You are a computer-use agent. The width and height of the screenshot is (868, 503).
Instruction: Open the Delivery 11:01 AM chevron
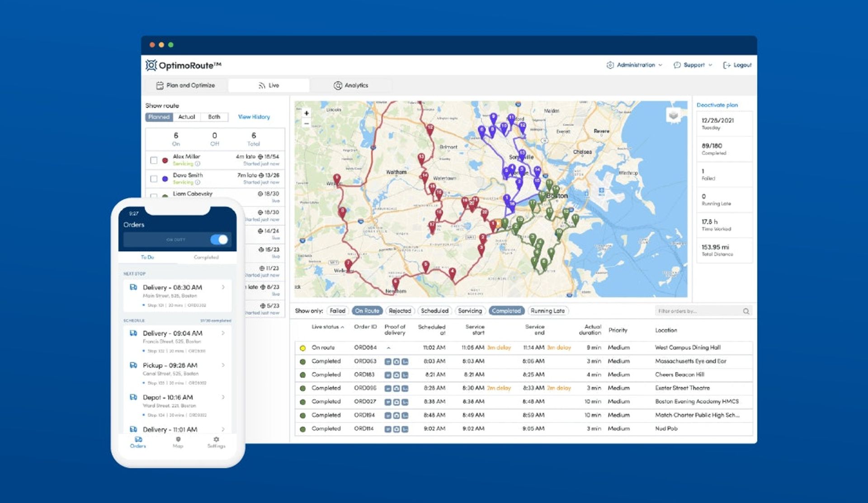click(x=223, y=429)
